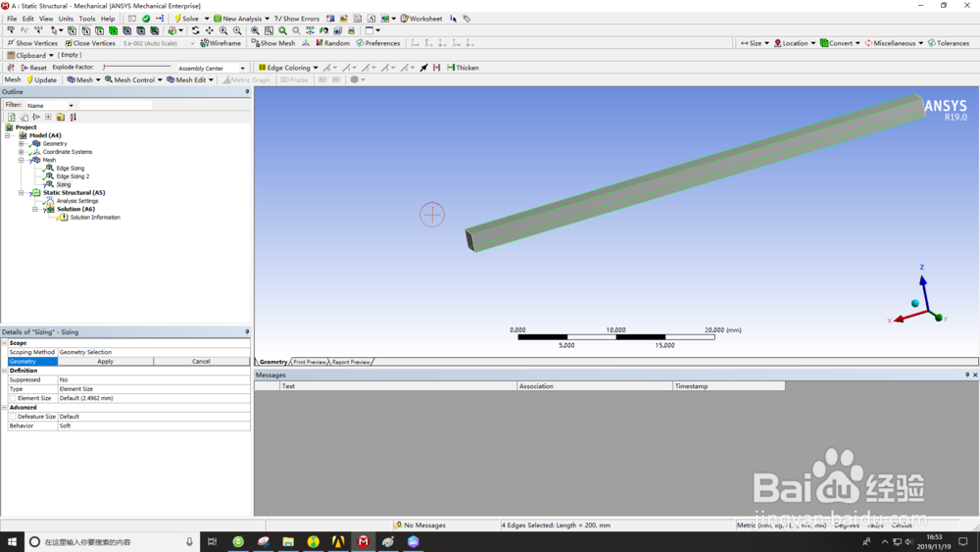Screen dimensions: 980x552
Task: Select the green Face selection filter icon
Action: click(99, 30)
